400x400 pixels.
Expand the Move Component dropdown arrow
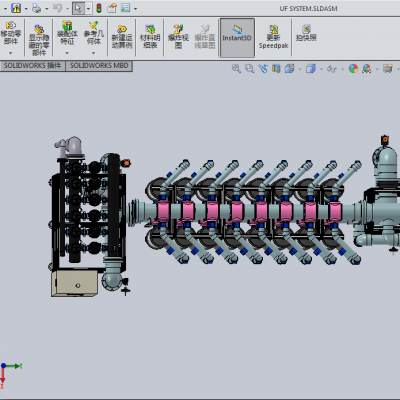point(11,53)
